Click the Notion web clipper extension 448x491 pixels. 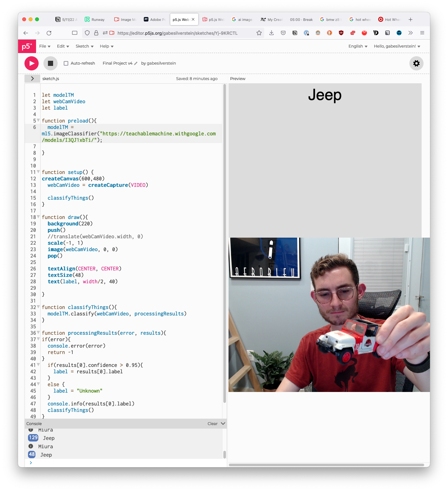(x=295, y=33)
